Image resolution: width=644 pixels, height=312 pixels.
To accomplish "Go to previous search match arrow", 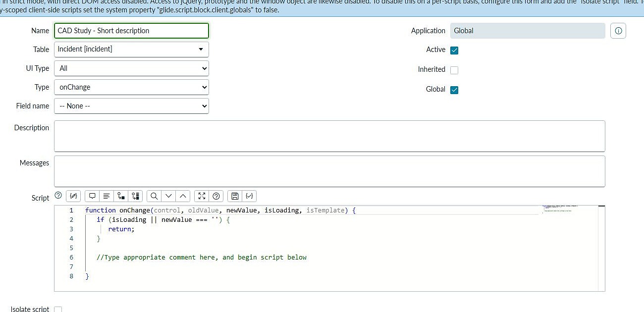I will click(183, 196).
